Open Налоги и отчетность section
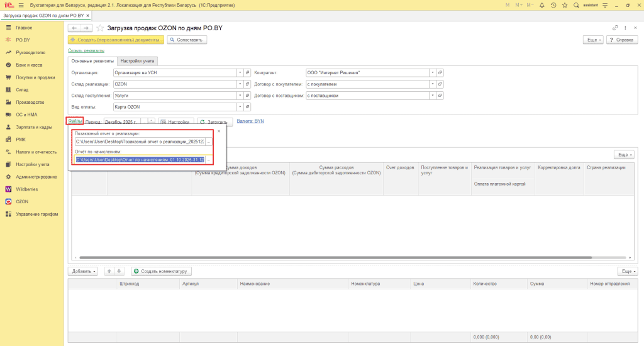The height and width of the screenshot is (346, 644). coord(36,152)
